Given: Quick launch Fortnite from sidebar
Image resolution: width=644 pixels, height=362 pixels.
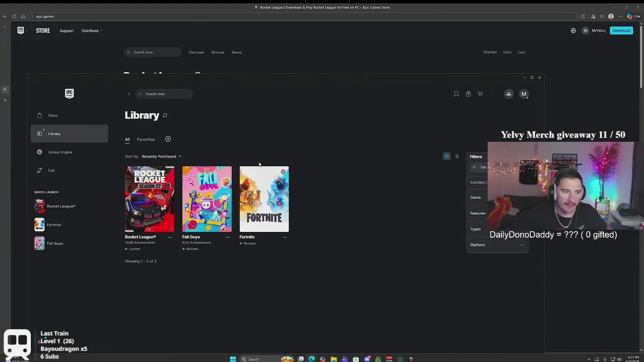Looking at the screenshot, I should (48, 225).
